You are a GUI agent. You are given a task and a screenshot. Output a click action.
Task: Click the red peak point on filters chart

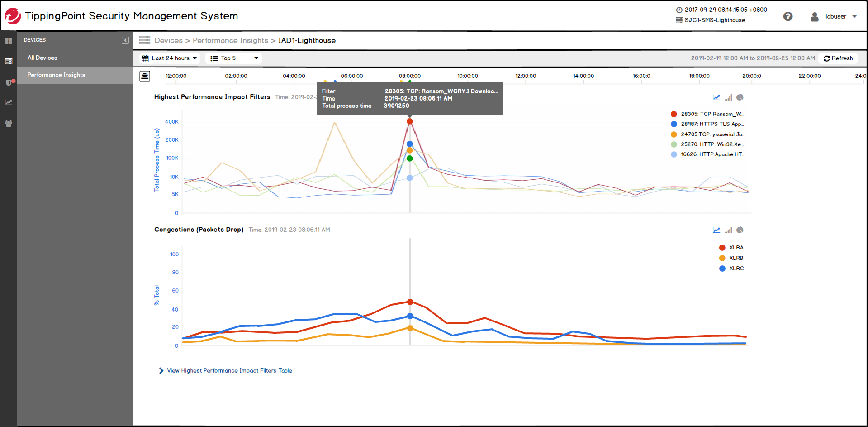click(410, 121)
